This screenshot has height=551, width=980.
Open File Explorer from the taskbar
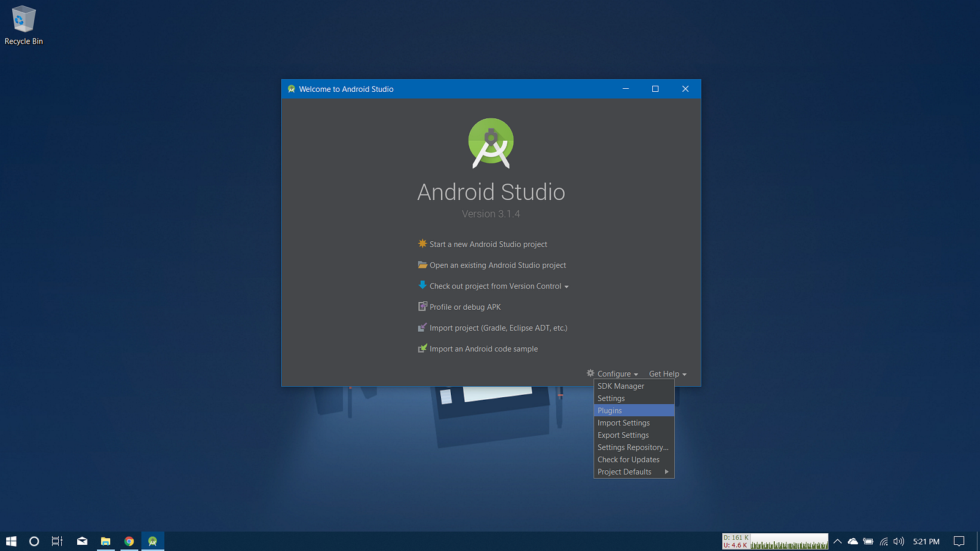tap(105, 541)
